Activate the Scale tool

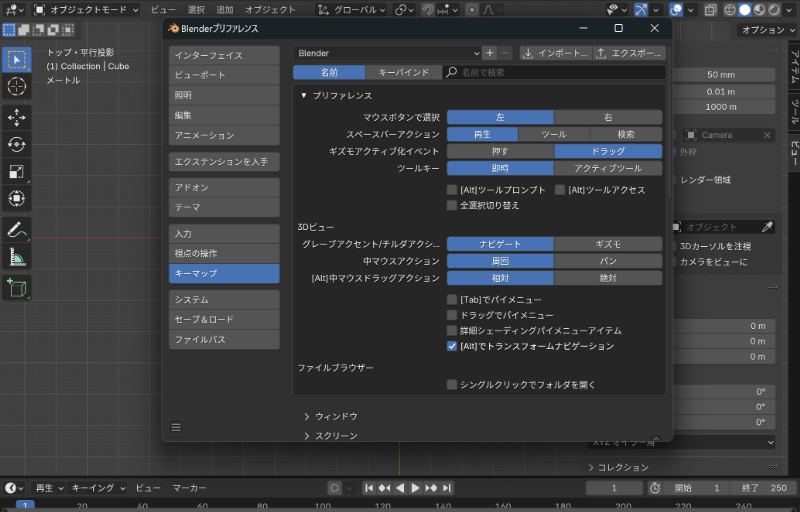click(16, 171)
